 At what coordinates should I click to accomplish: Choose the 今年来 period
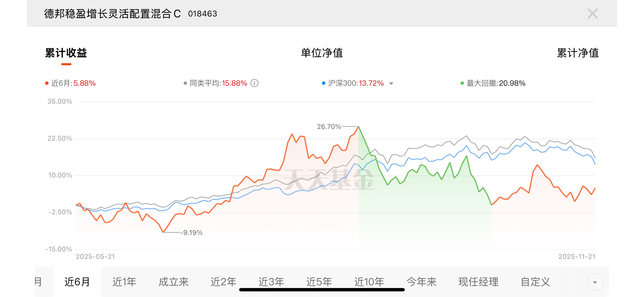click(x=422, y=282)
